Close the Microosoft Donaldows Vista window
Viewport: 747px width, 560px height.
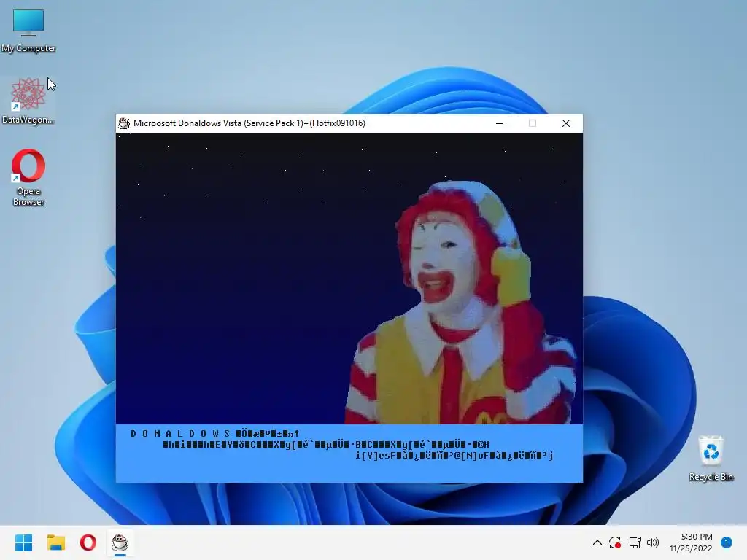pos(566,123)
